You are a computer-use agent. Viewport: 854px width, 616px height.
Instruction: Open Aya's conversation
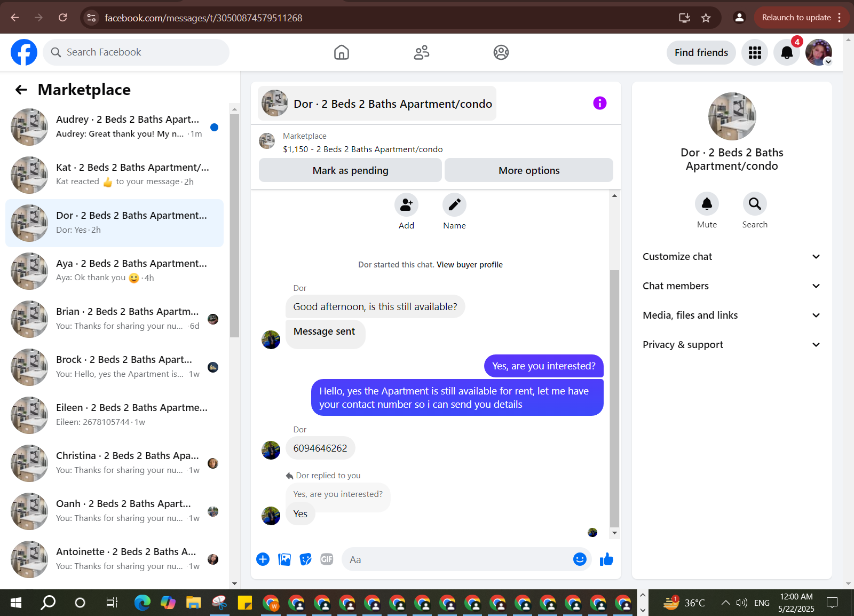114,271
